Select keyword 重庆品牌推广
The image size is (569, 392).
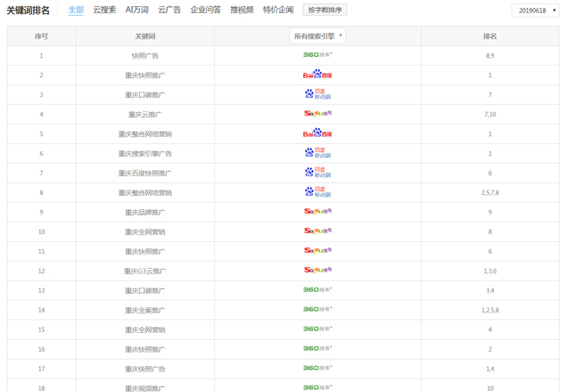[x=145, y=213]
